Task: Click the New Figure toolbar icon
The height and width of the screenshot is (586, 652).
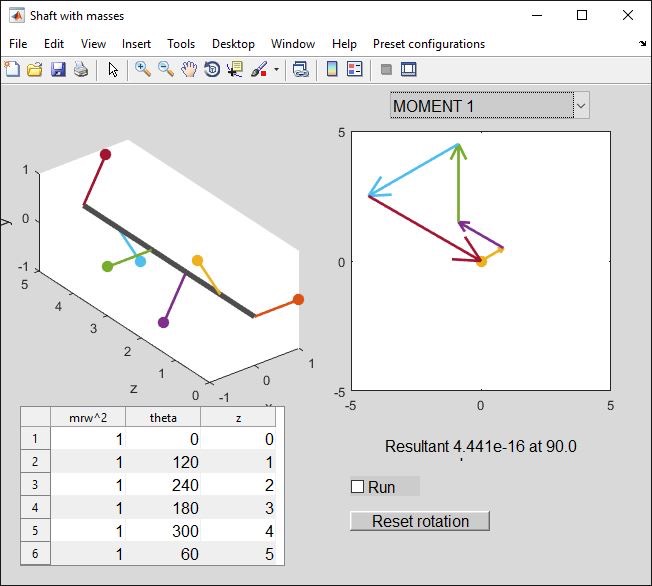Action: [x=12, y=69]
